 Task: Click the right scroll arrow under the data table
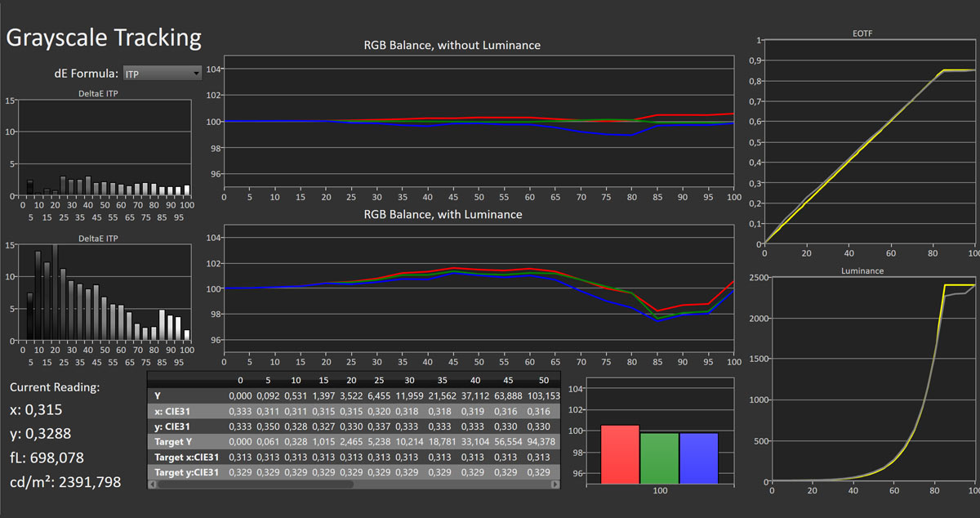click(x=556, y=485)
